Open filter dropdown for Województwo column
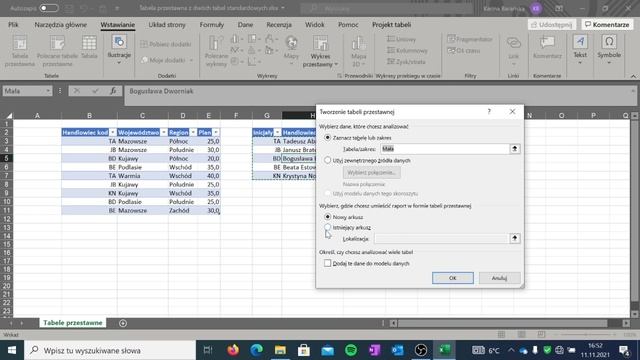The height and width of the screenshot is (360, 640). [164, 133]
